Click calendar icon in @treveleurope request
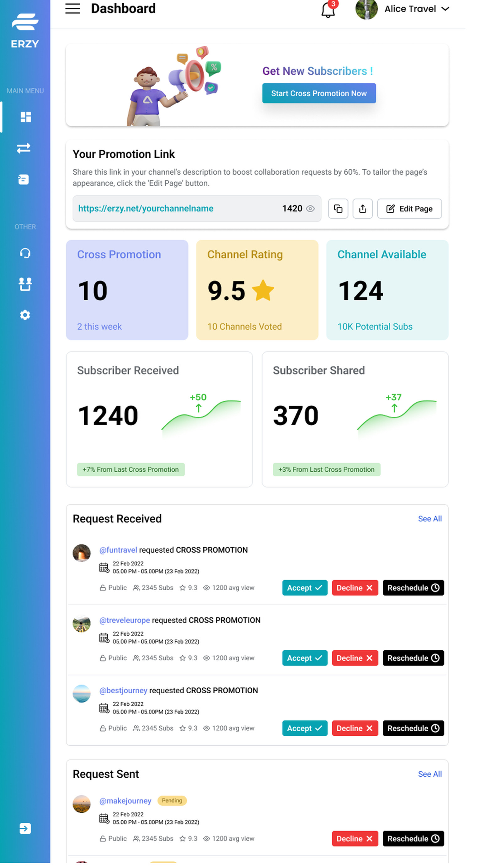The image size is (502, 868). [104, 638]
